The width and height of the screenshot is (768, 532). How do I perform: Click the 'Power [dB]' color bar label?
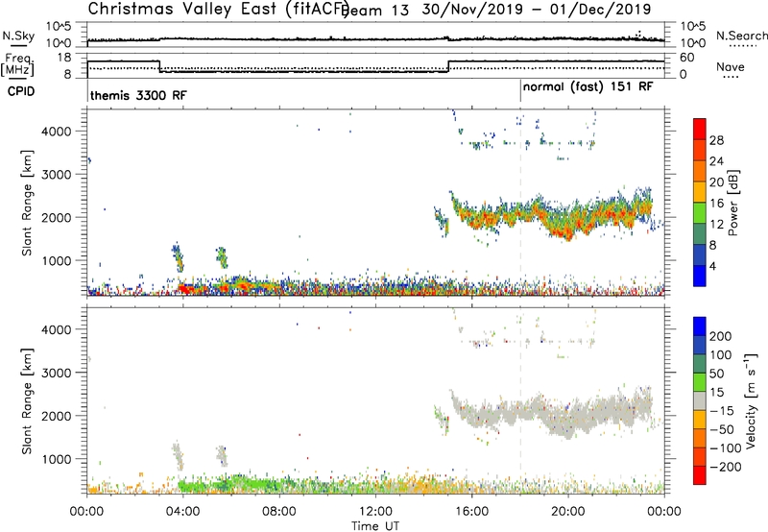[732, 203]
